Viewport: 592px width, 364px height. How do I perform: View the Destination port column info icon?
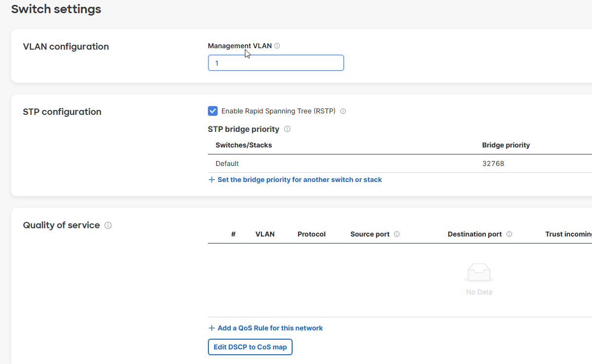[509, 234]
